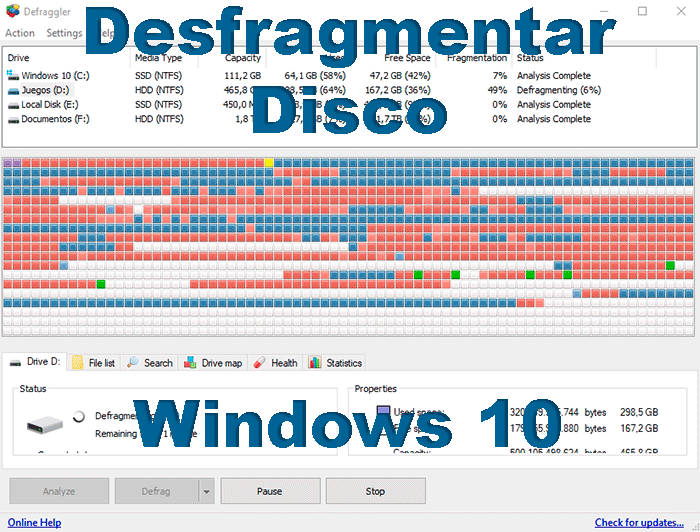
Task: Click the SSD (NTFS) cell for Windows 10 (C:)
Action: click(x=158, y=76)
